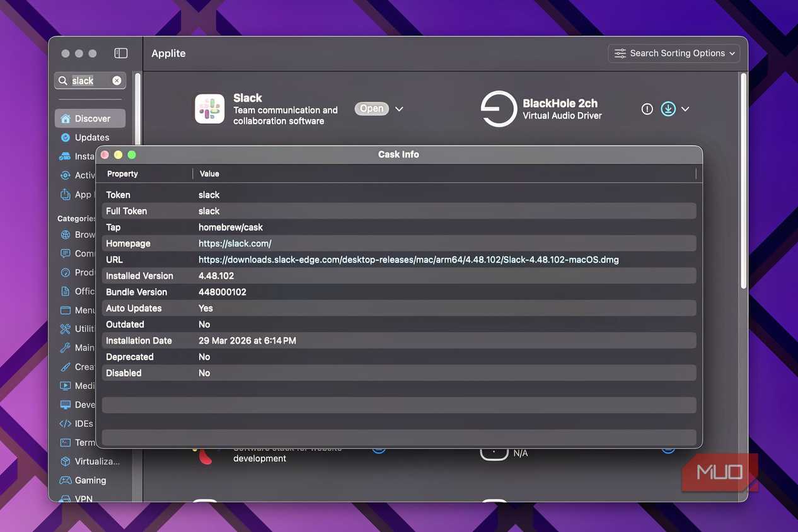Expand the chevron menu for BlackHole 2ch
798x532 pixels.
(685, 109)
